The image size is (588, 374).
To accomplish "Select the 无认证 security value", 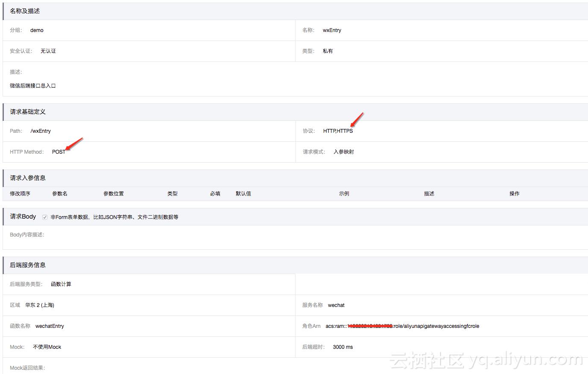I will click(48, 51).
